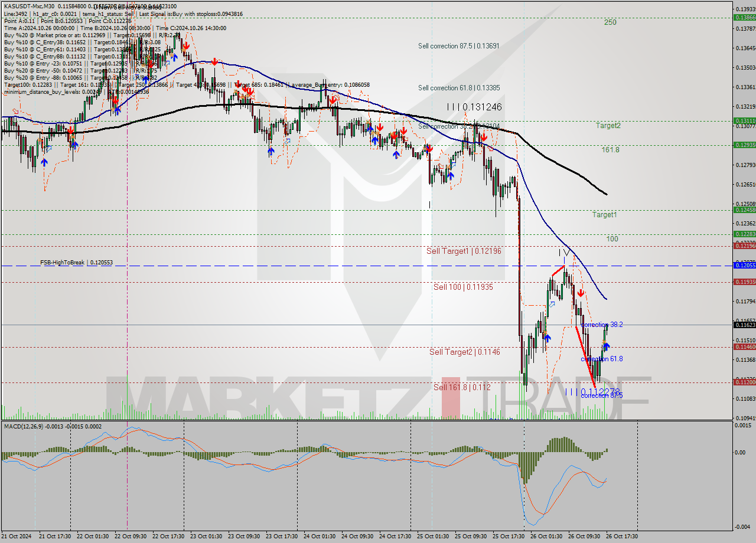Click the green '250' level label
This screenshot has height=543, width=756.
610,22
